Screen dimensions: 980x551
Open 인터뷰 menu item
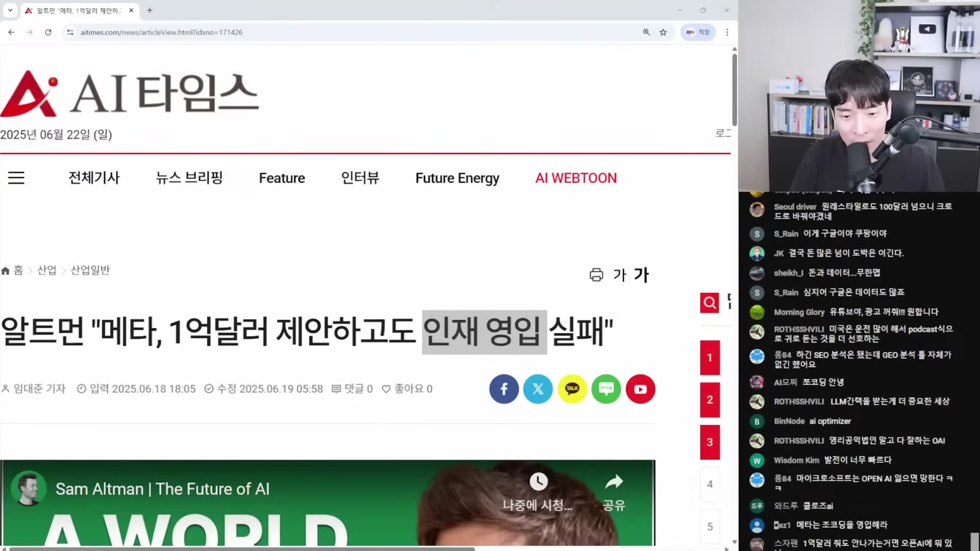[360, 178]
